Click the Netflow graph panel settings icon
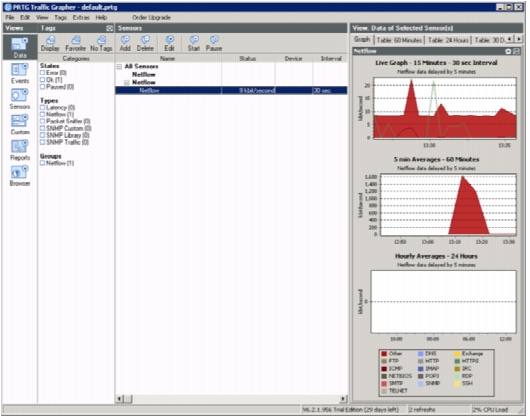This screenshot has height=420, width=530. [508, 51]
